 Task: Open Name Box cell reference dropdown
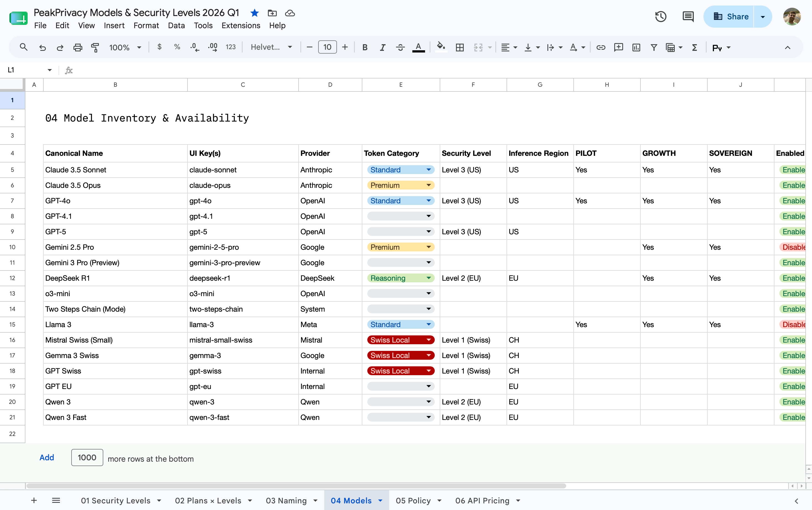49,70
